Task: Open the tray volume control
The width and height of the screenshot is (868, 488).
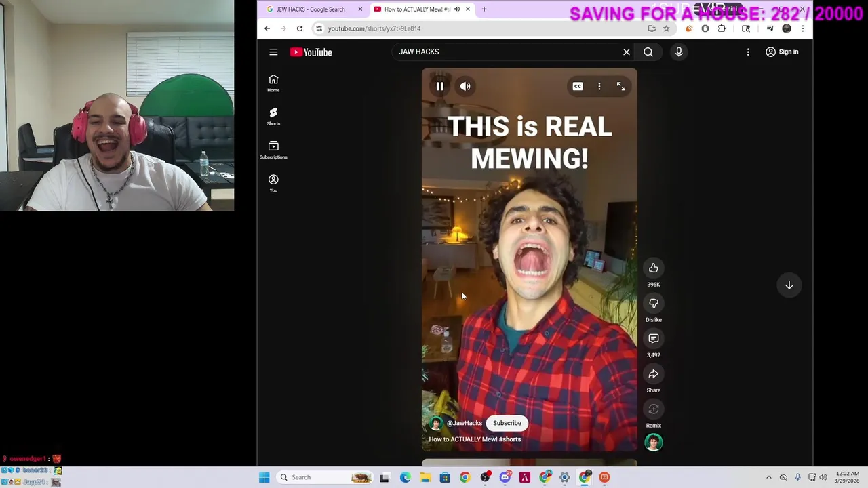Action: coord(823,477)
